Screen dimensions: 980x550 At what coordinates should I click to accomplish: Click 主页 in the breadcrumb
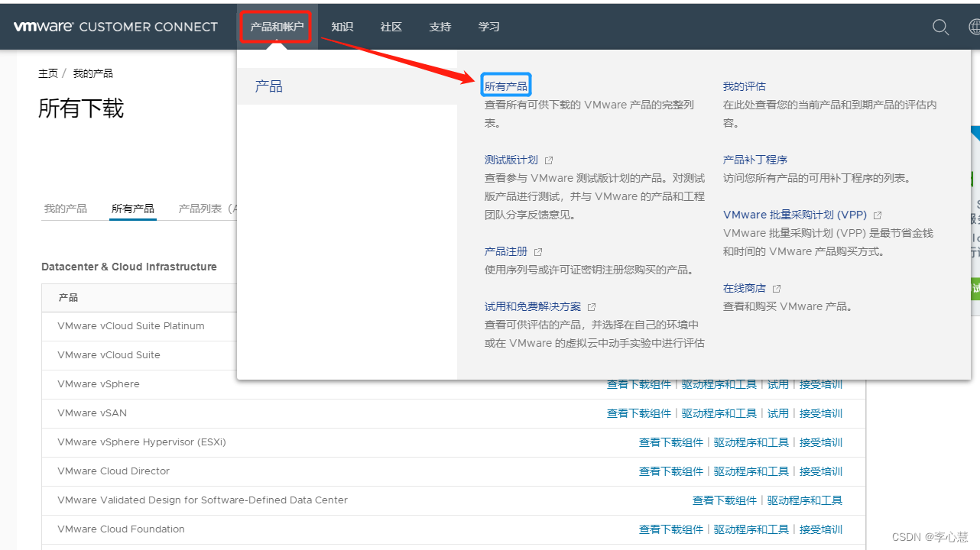[48, 73]
